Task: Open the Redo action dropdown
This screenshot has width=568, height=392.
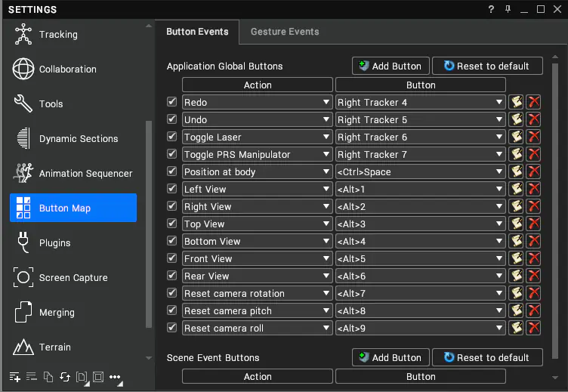Action: (x=258, y=102)
